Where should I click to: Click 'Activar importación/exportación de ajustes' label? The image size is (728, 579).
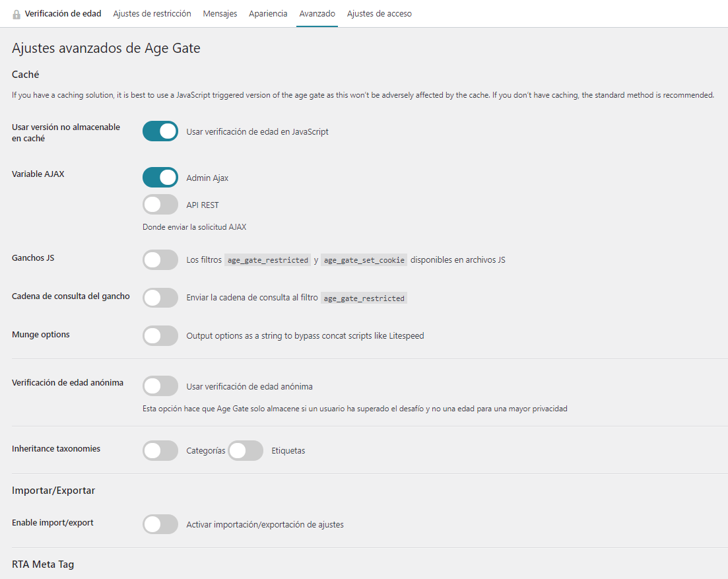[265, 525]
